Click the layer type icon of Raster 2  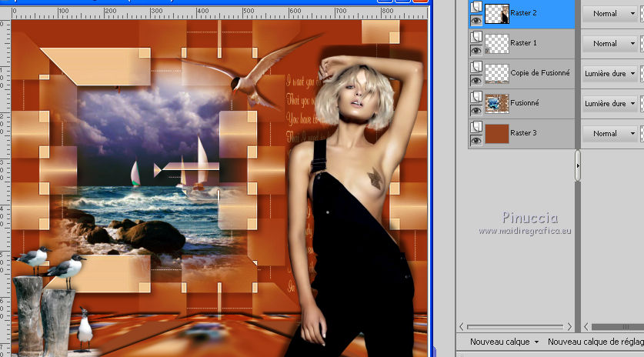pos(476,7)
